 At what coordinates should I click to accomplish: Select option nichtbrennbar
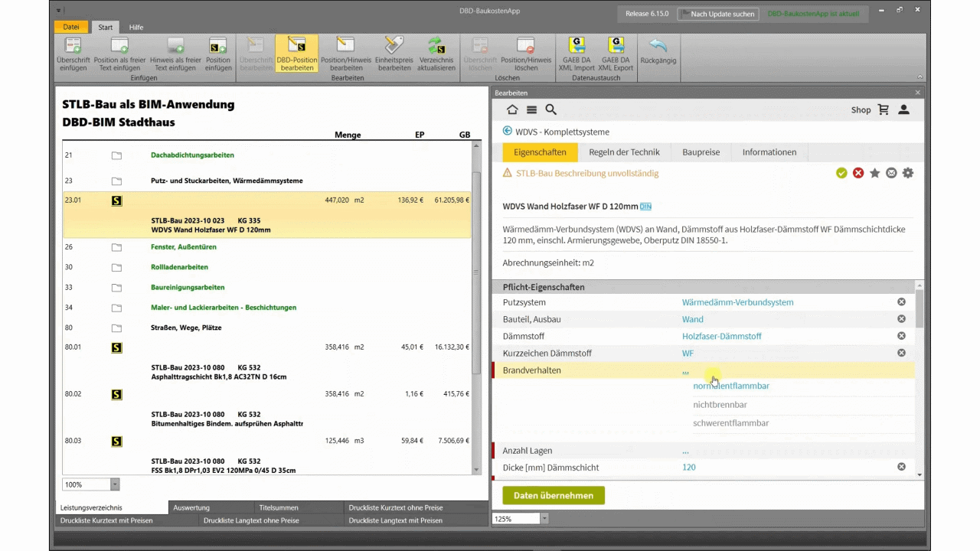pos(720,405)
